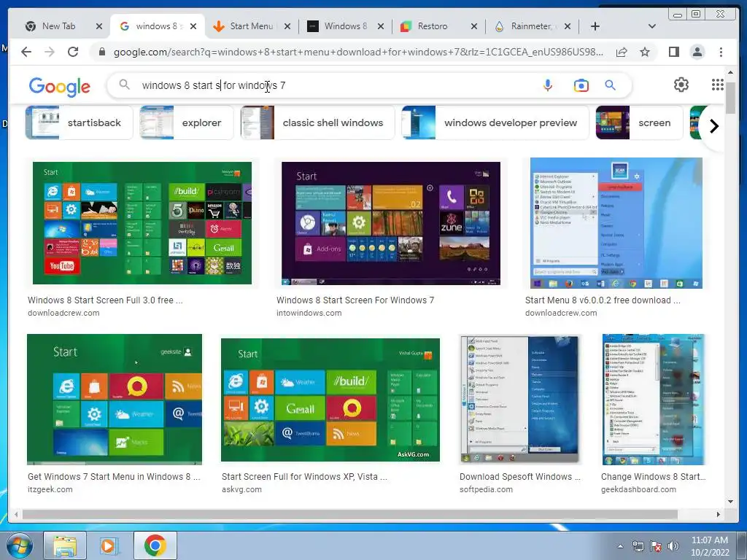
Task: Close the Rainmeter tab
Action: pyautogui.click(x=567, y=26)
